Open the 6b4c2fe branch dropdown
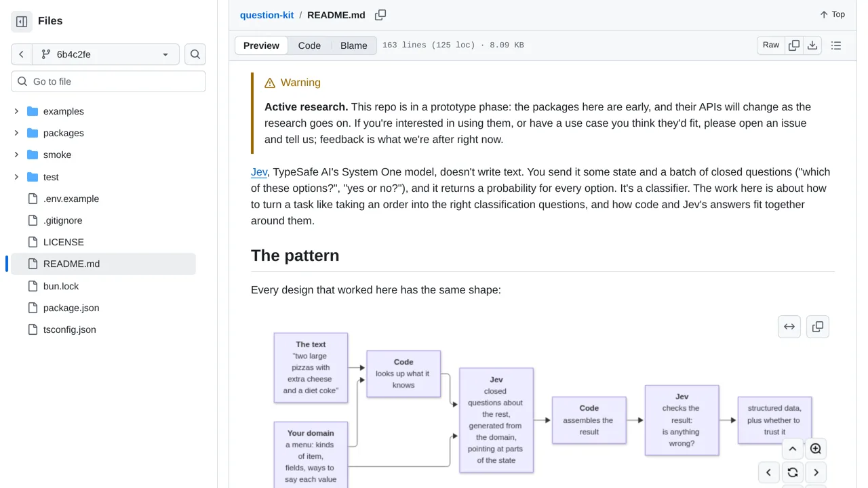The height and width of the screenshot is (488, 868). 106,54
